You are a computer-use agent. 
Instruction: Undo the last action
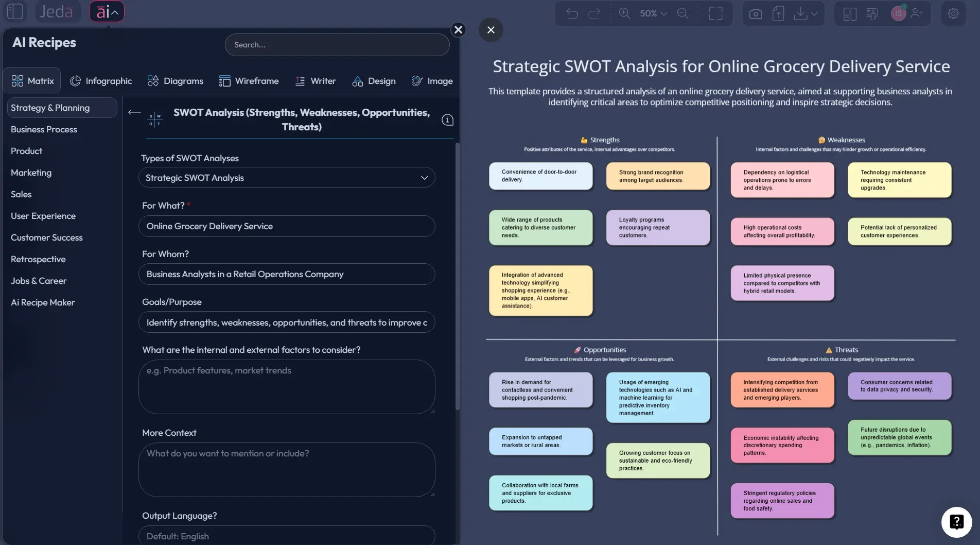coord(572,13)
